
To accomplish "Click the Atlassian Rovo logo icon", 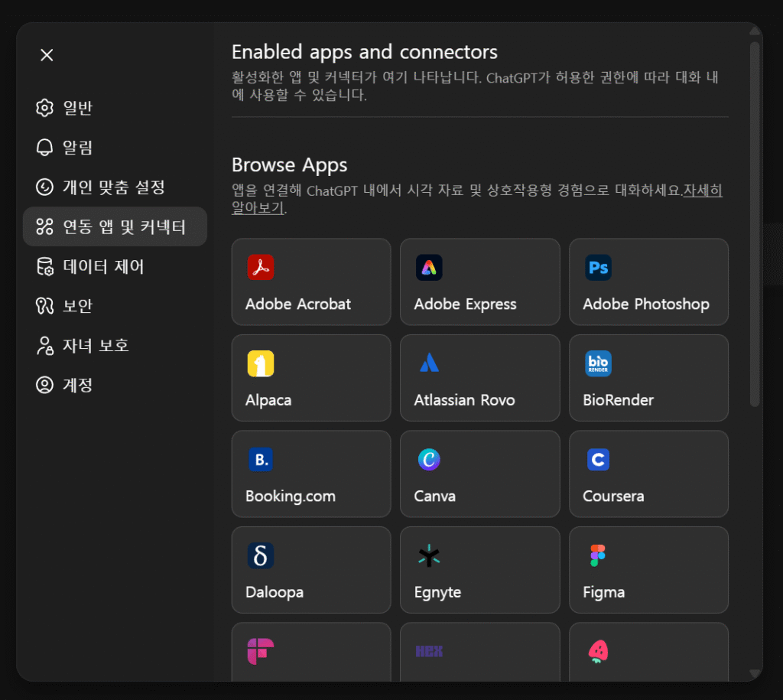I will click(429, 363).
